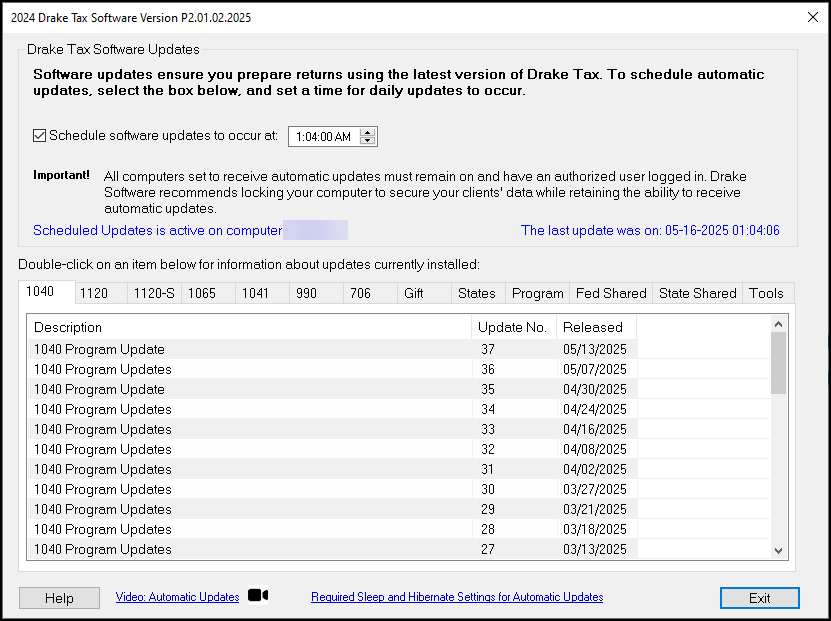Click the Exit button
Viewport: 831px width, 621px height.
coord(759,598)
